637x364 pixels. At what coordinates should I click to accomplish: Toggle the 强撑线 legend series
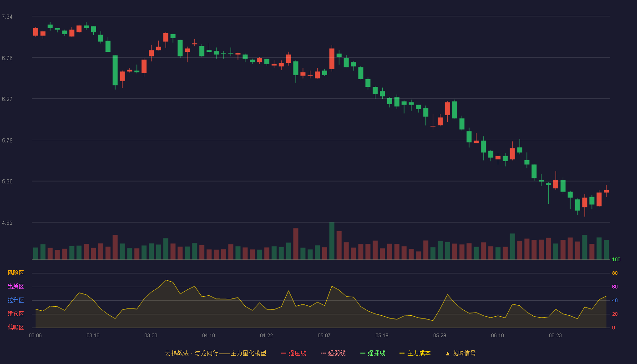click(373, 353)
